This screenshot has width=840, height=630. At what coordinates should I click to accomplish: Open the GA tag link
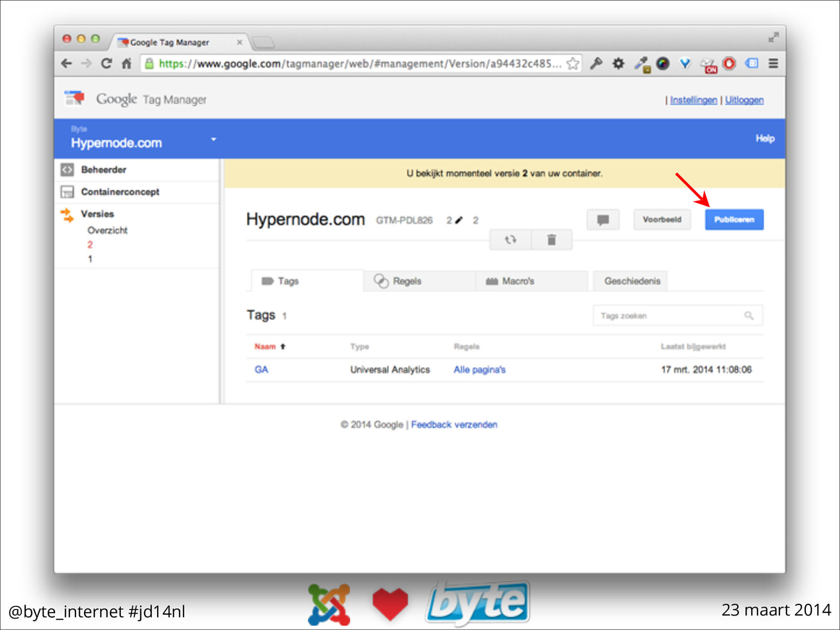pyautogui.click(x=261, y=370)
